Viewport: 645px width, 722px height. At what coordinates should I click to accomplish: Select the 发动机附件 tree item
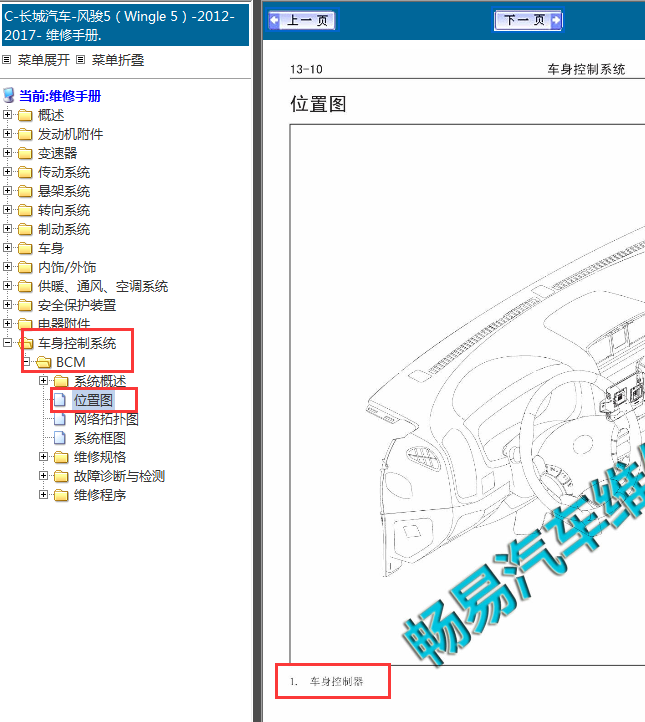click(x=70, y=134)
